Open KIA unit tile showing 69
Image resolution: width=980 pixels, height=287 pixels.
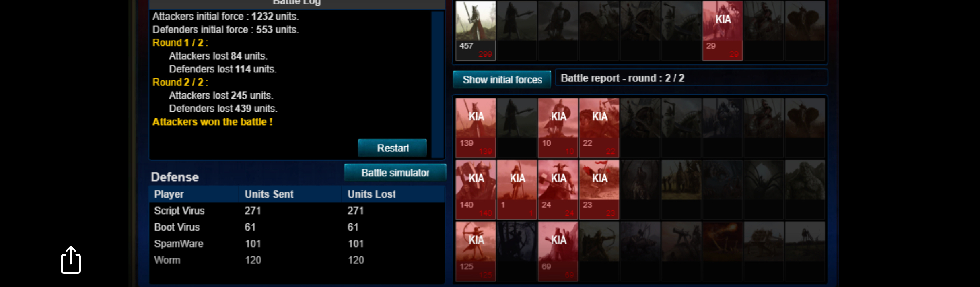coord(558,252)
